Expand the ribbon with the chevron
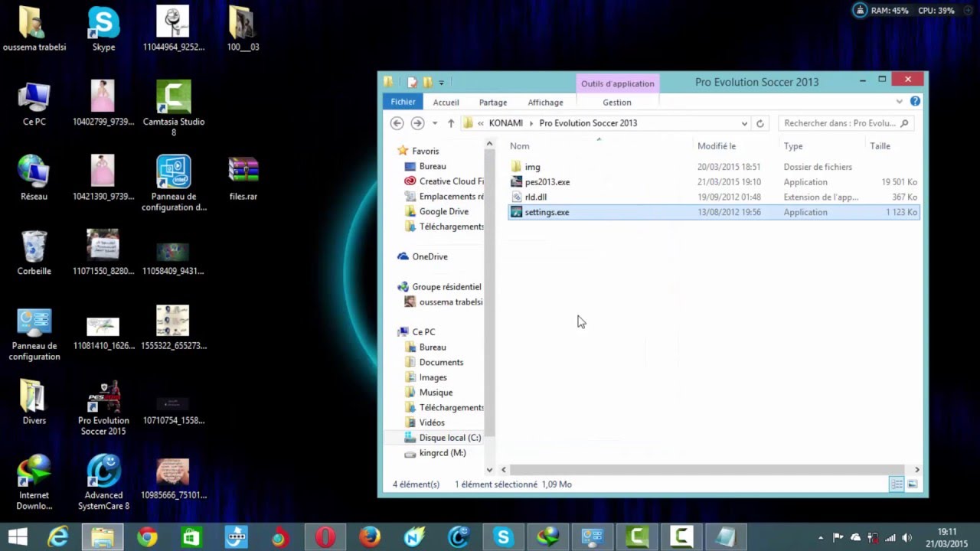 pyautogui.click(x=900, y=101)
